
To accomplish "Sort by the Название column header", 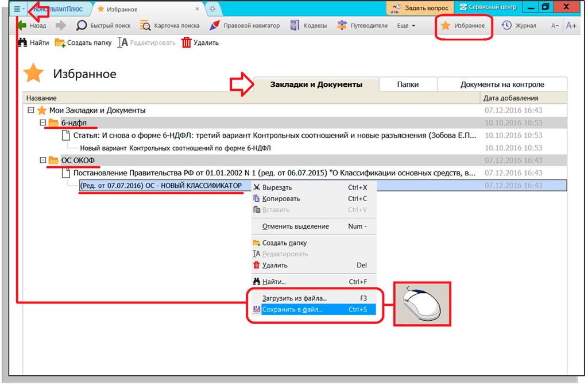I will [252, 98].
